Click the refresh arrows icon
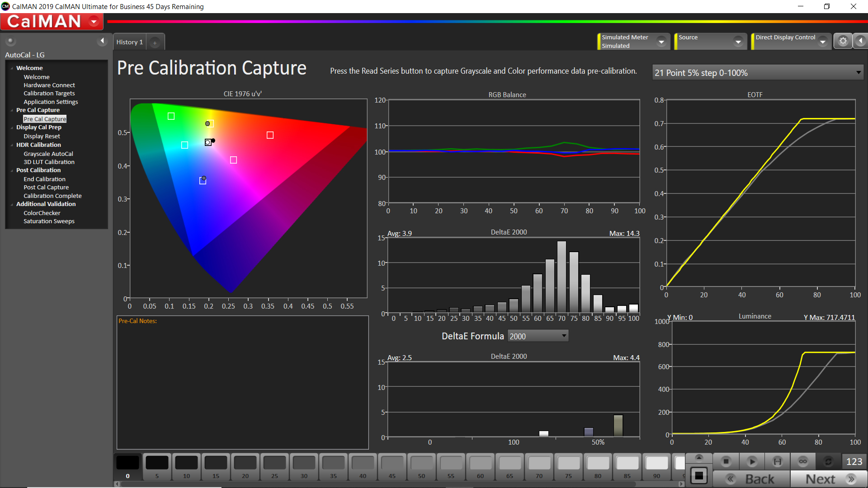 [x=828, y=461]
